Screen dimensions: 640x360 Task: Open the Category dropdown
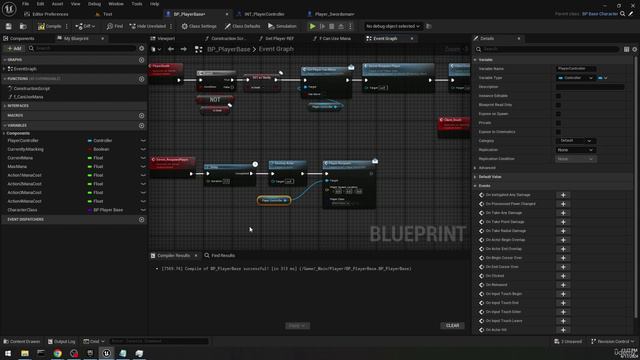click(x=576, y=141)
